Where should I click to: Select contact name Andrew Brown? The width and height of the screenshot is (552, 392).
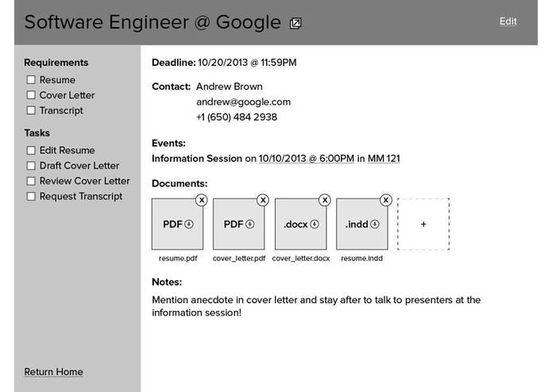coord(230,86)
